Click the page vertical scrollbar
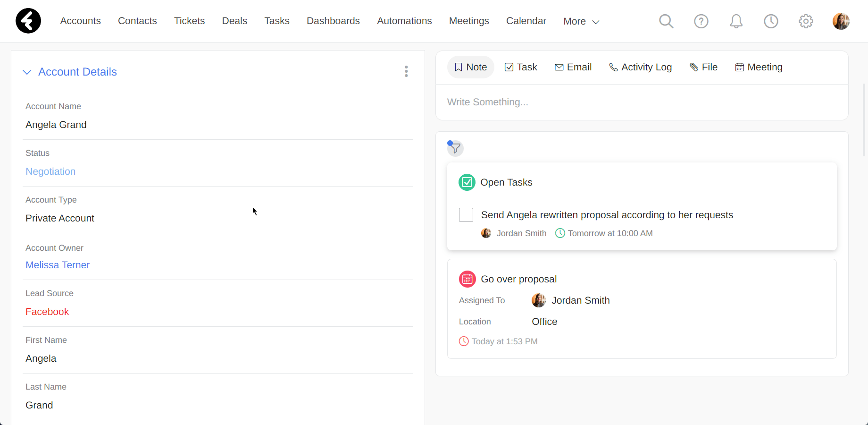The width and height of the screenshot is (868, 425). pos(864,120)
